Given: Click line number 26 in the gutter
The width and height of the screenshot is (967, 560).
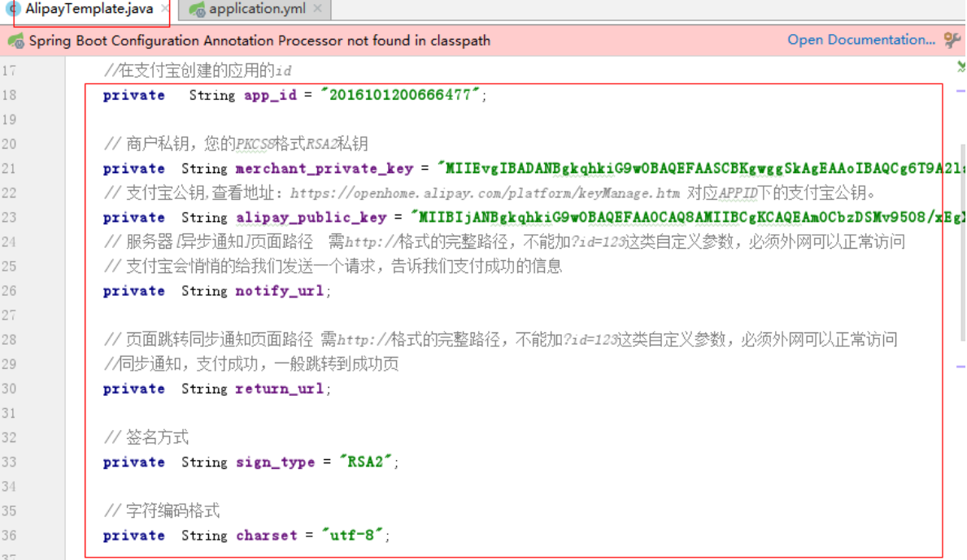Looking at the screenshot, I should (x=9, y=291).
